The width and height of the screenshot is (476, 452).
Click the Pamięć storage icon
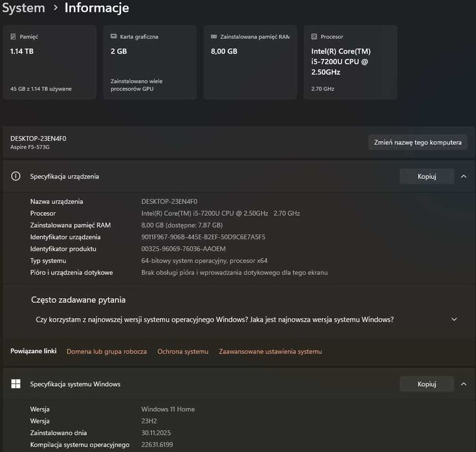[13, 37]
